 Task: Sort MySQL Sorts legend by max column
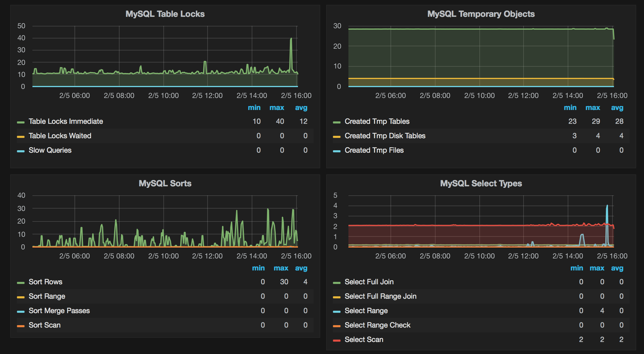(x=281, y=268)
